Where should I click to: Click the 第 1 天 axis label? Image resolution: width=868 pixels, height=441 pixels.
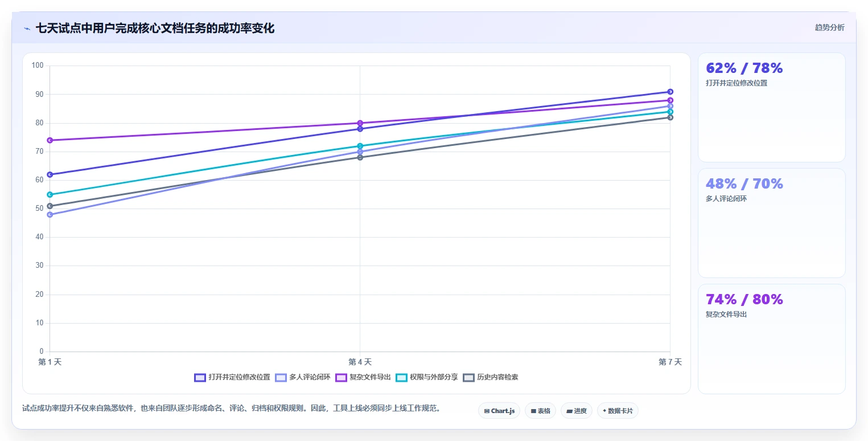(50, 362)
